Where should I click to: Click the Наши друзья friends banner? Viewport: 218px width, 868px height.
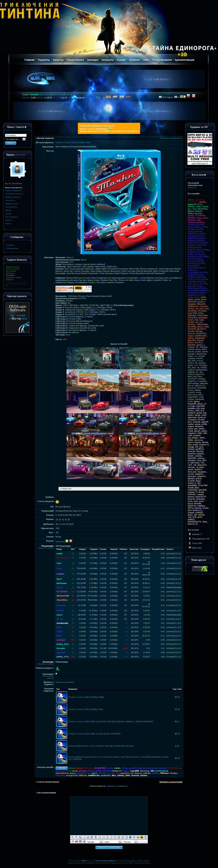click(x=200, y=569)
